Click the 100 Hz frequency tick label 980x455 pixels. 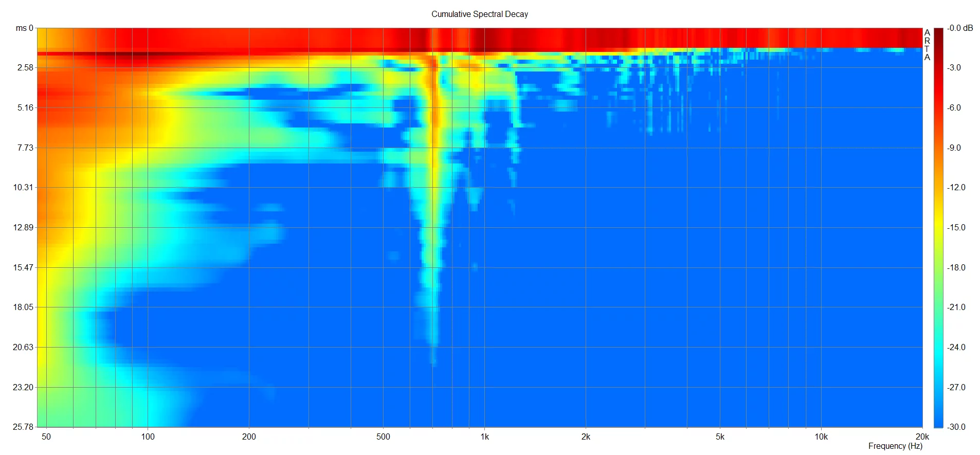(x=148, y=436)
